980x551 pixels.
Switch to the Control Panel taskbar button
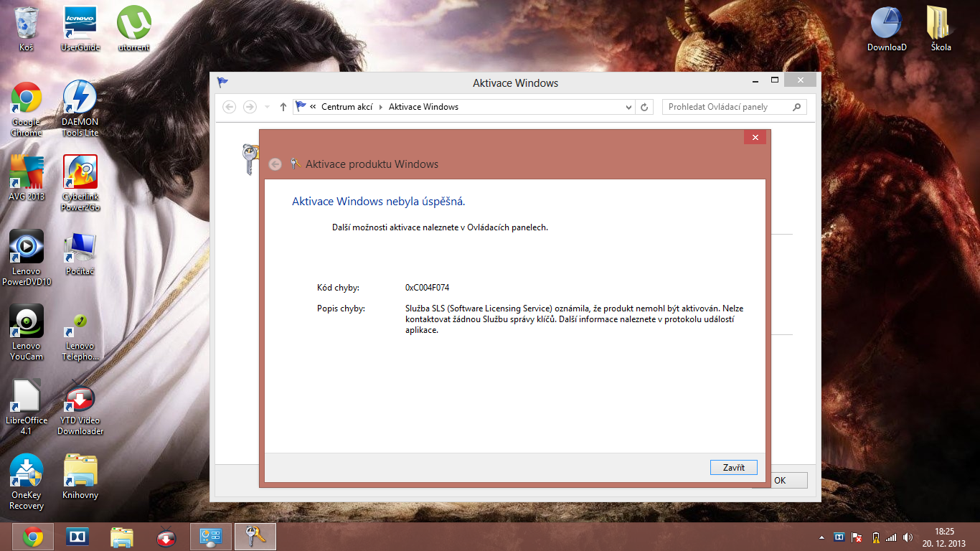click(x=210, y=537)
